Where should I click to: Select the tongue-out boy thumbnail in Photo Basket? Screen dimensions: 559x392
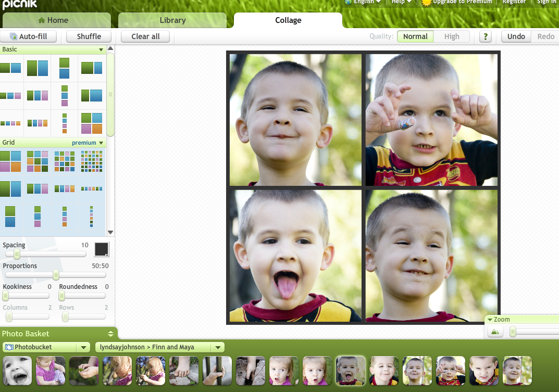[x=350, y=371]
